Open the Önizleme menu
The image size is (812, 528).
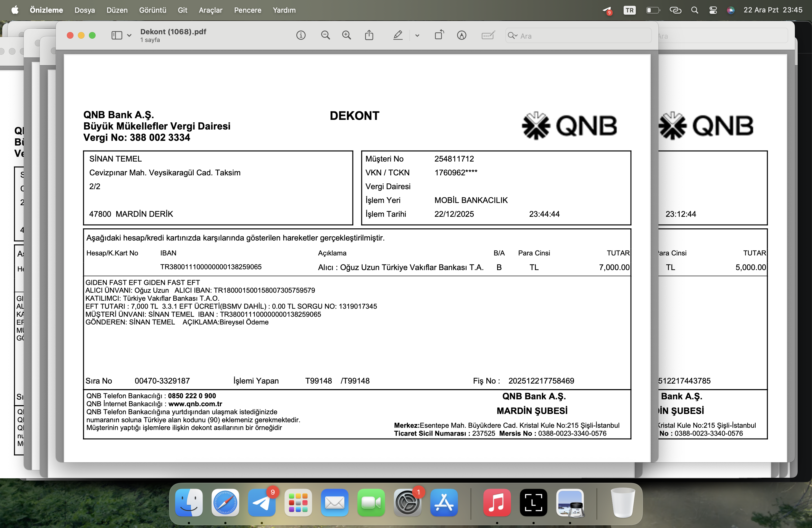click(46, 10)
